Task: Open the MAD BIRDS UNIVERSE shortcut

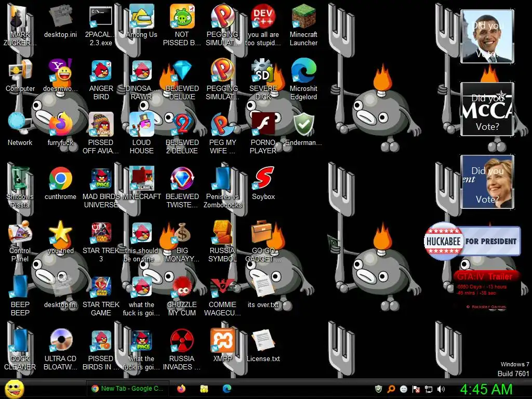Action: click(101, 187)
